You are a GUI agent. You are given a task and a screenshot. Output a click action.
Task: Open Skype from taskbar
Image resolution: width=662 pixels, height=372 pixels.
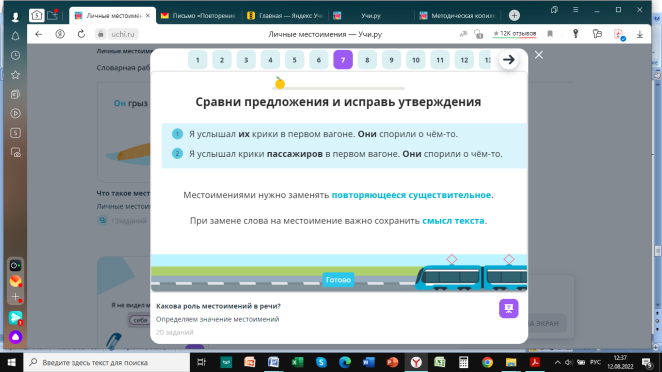(321, 362)
